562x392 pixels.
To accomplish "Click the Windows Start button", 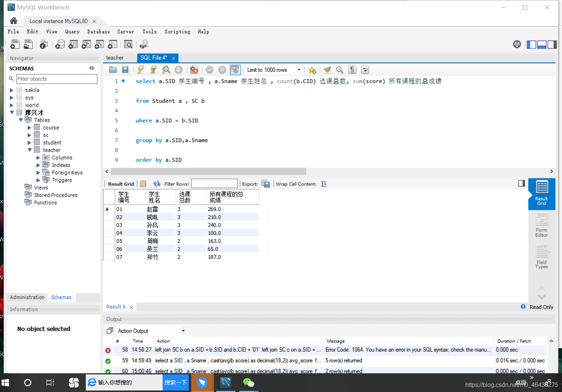I will click(x=5, y=383).
